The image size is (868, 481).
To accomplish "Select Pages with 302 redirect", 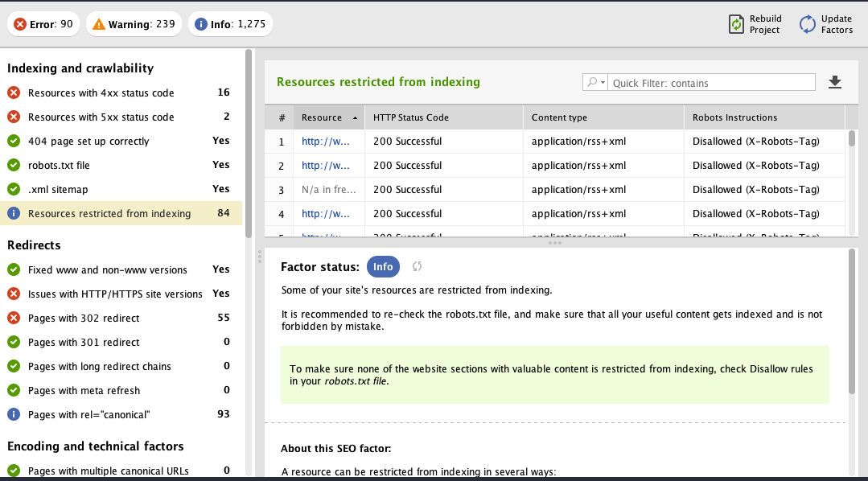I will coord(84,319).
